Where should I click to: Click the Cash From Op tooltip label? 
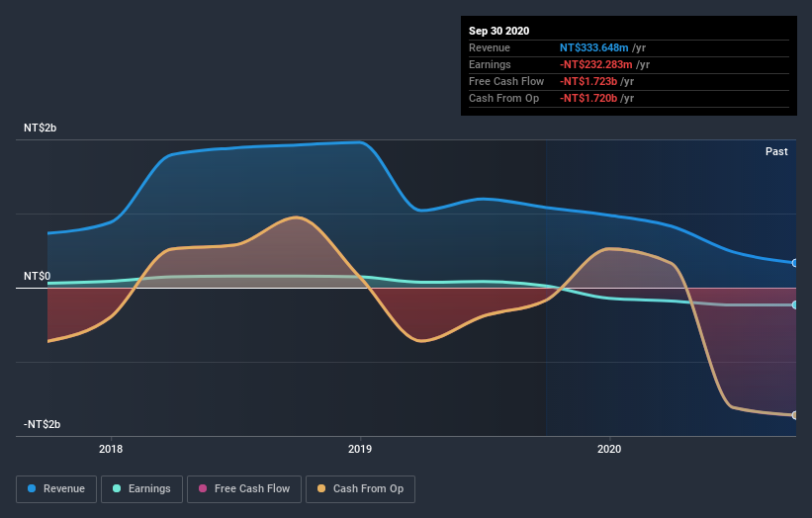tap(503, 98)
